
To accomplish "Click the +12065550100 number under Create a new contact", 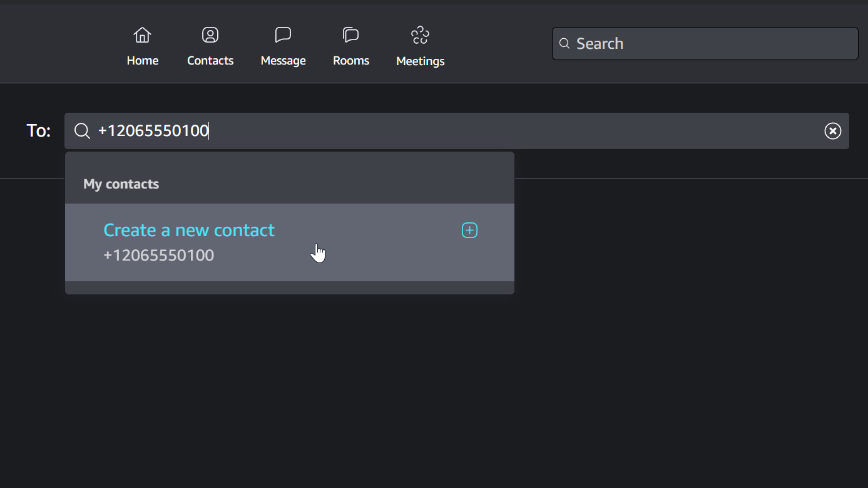I will (x=159, y=256).
